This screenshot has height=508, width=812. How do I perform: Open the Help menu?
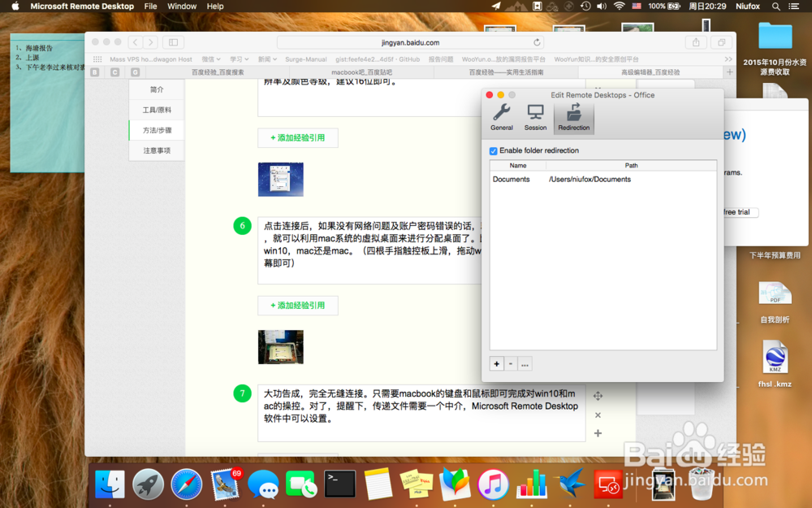tap(215, 7)
